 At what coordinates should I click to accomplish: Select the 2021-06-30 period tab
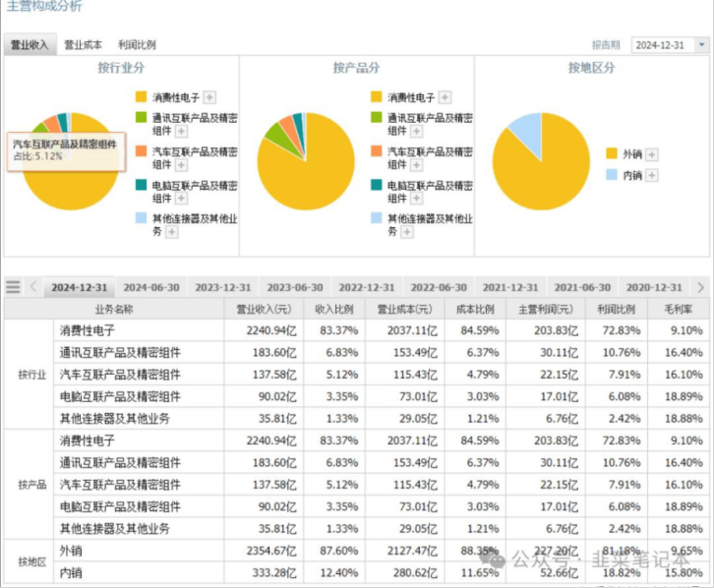[x=582, y=287]
